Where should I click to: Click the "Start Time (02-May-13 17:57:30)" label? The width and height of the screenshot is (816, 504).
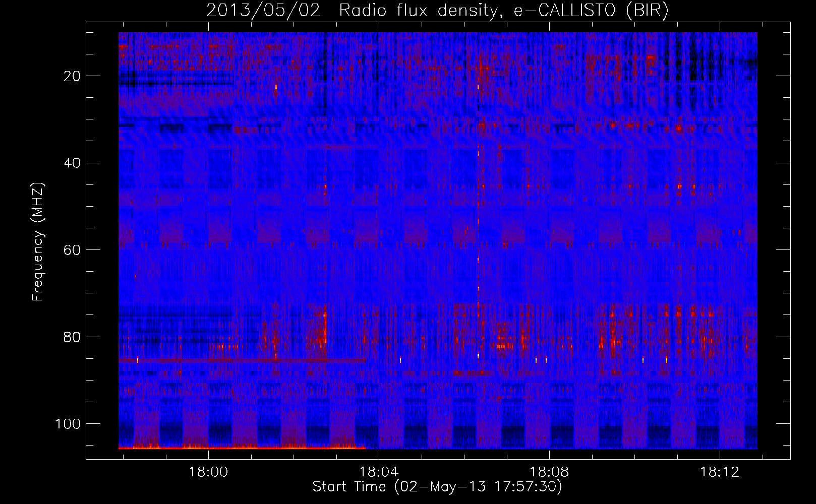(437, 487)
